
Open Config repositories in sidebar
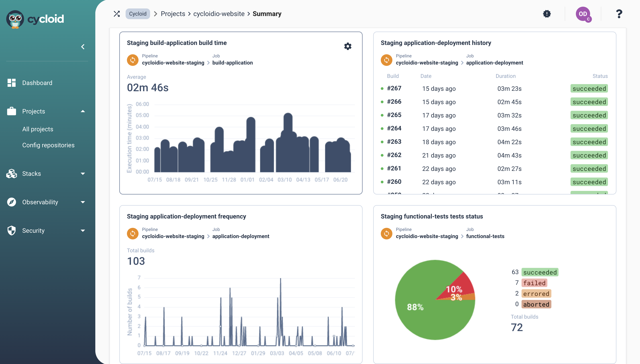(48, 145)
